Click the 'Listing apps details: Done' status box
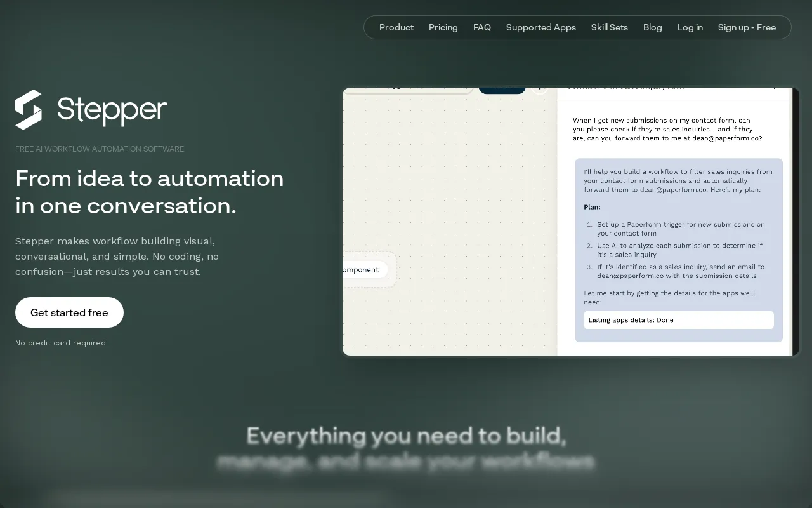 click(679, 320)
